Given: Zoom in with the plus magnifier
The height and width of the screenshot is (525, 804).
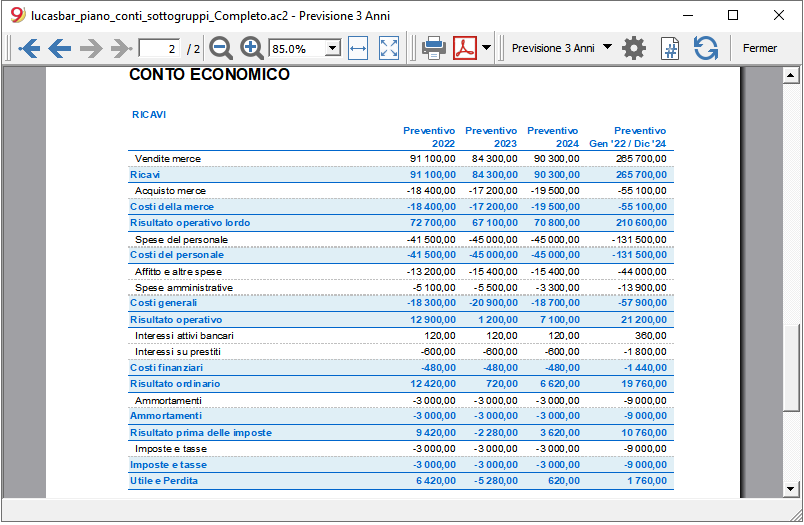Looking at the screenshot, I should coord(251,48).
